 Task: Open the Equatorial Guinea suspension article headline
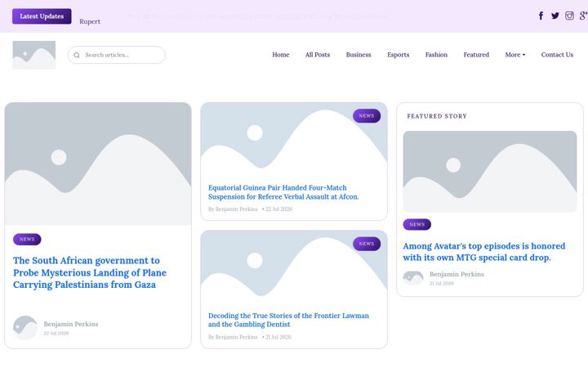(x=283, y=192)
